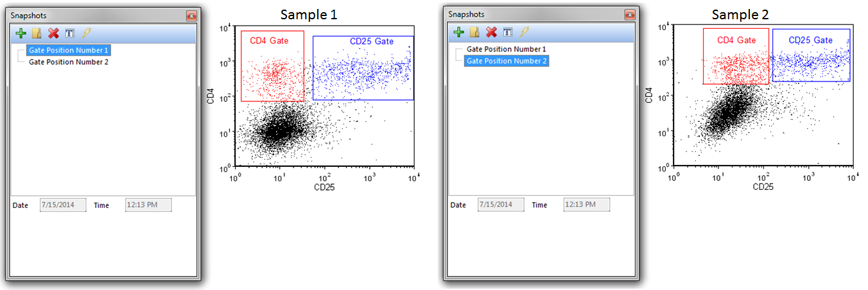Image resolution: width=868 pixels, height=290 pixels.
Task: Click the Date field in left Snapshots window
Action: [63, 205]
